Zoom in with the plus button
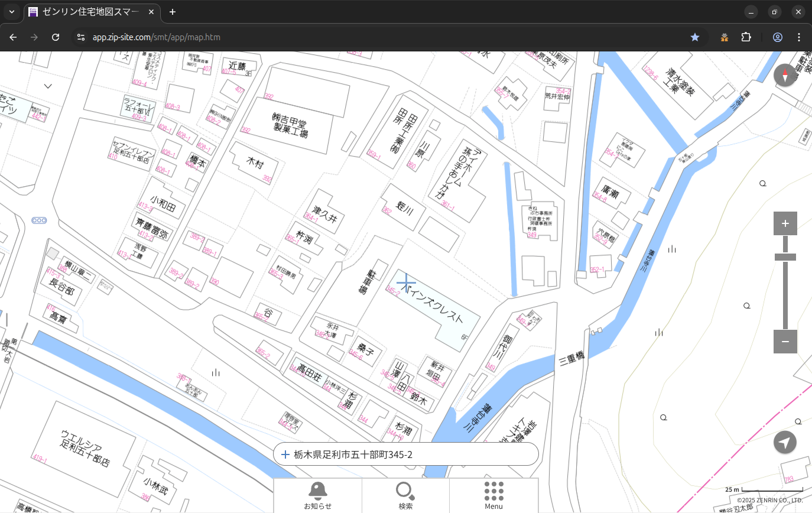 (785, 223)
